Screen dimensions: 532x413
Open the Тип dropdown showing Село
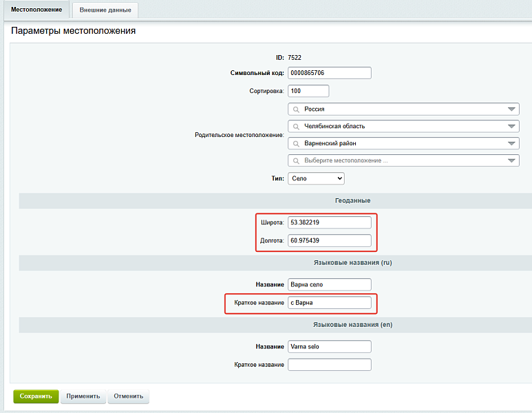pyautogui.click(x=316, y=178)
